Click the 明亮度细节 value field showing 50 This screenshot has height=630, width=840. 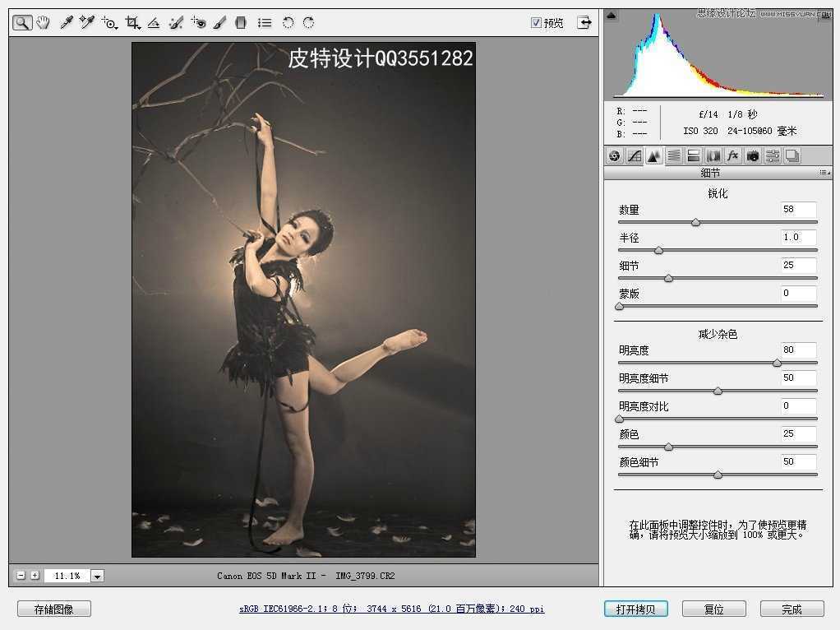(x=798, y=378)
